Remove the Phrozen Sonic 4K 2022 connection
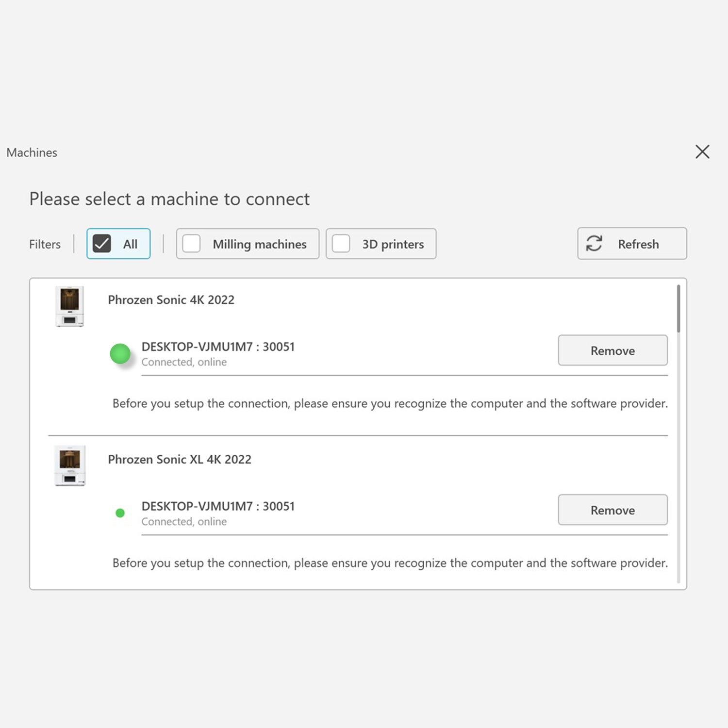The width and height of the screenshot is (728, 728). coord(612,350)
